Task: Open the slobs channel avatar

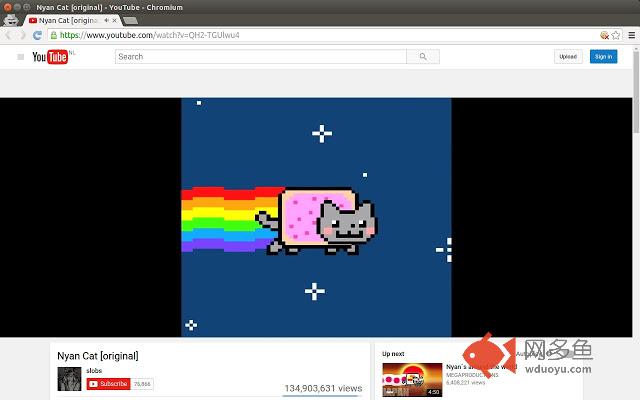Action: 69,379
